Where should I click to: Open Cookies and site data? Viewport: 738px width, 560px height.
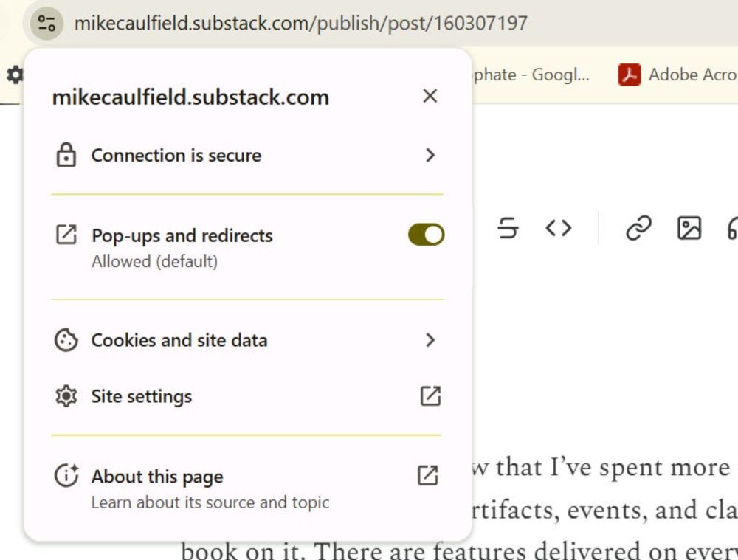pyautogui.click(x=247, y=340)
